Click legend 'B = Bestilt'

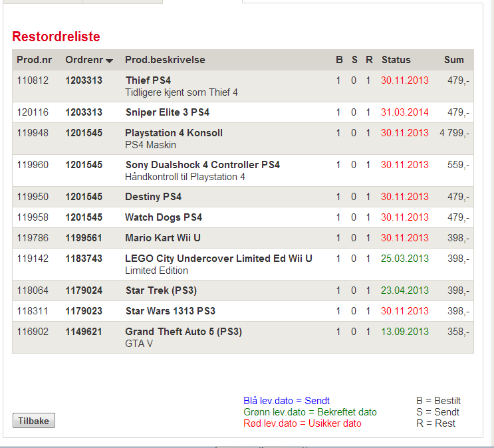pyautogui.click(x=438, y=401)
